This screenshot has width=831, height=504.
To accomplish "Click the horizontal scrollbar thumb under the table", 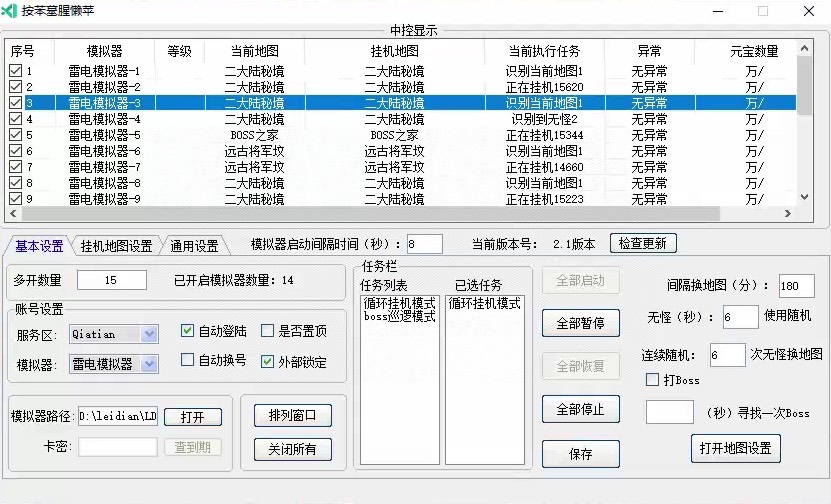I will pyautogui.click(x=370, y=214).
